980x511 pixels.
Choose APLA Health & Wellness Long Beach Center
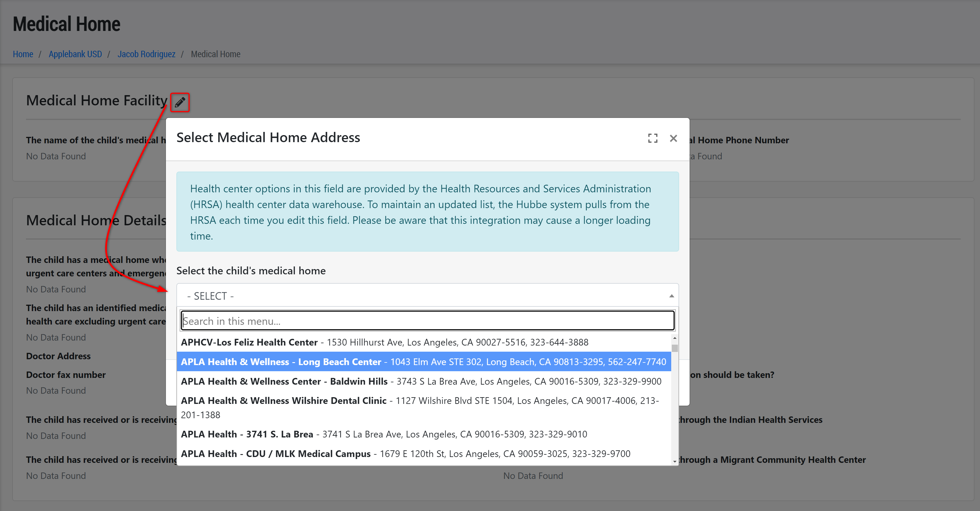tap(423, 362)
